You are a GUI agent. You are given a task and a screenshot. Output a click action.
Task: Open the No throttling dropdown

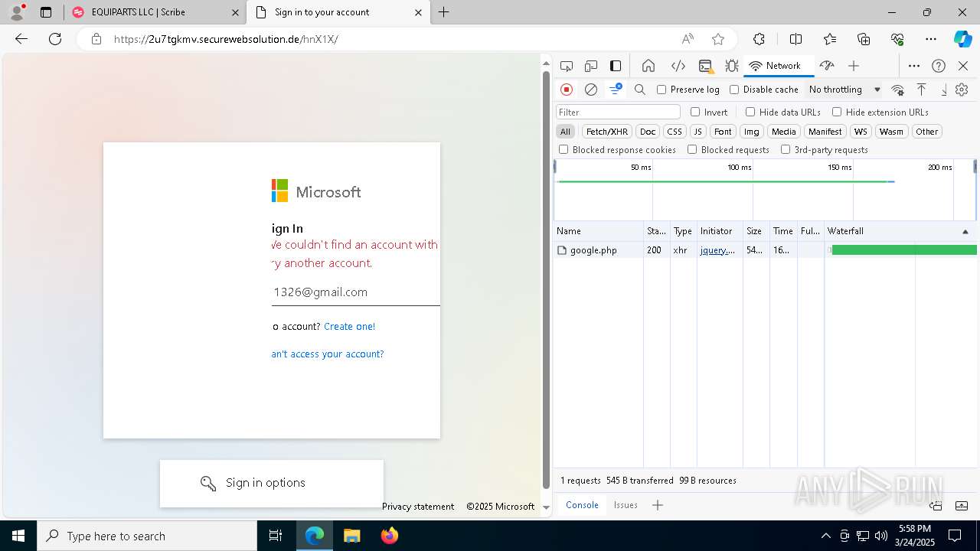pyautogui.click(x=844, y=90)
